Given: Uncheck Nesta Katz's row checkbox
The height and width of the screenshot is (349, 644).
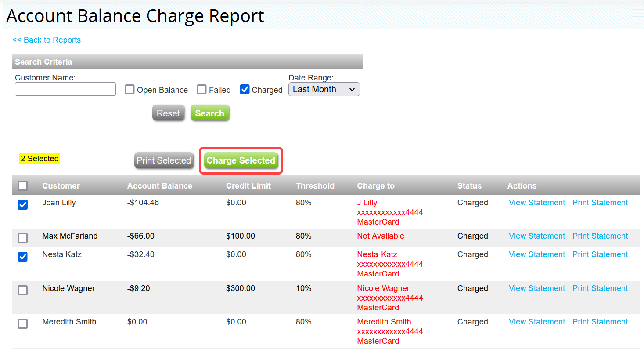Looking at the screenshot, I should (23, 257).
